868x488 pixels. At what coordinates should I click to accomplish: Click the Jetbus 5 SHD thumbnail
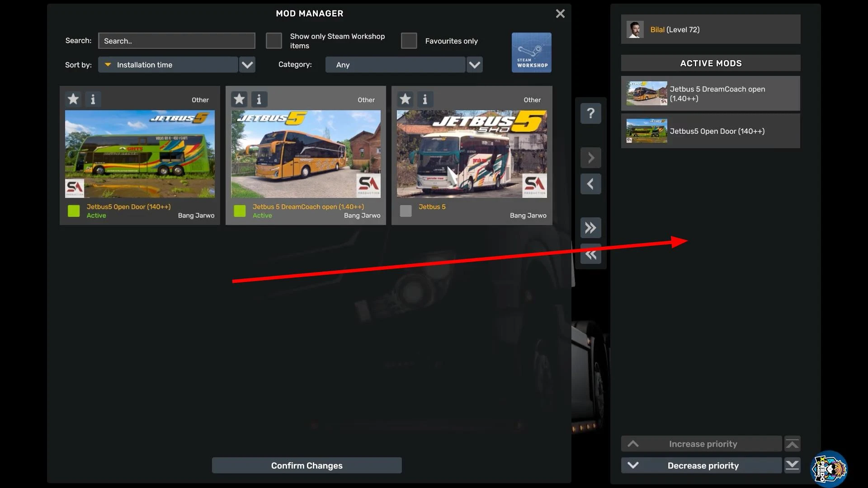(472, 154)
